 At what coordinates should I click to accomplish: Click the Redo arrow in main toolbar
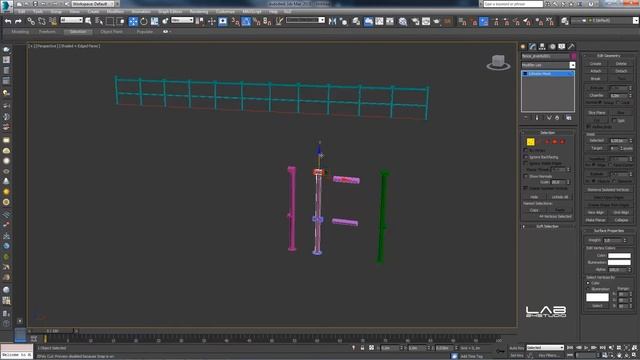[x=18, y=21]
